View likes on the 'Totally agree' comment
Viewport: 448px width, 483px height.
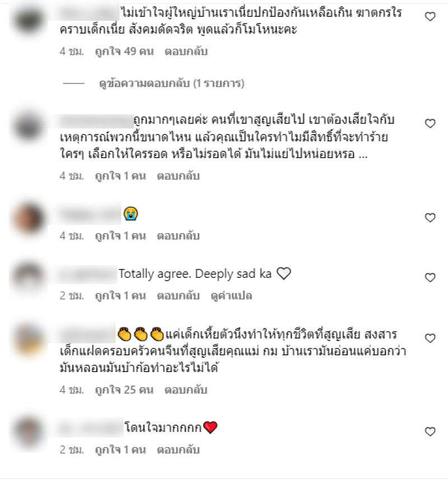pyautogui.click(x=120, y=296)
